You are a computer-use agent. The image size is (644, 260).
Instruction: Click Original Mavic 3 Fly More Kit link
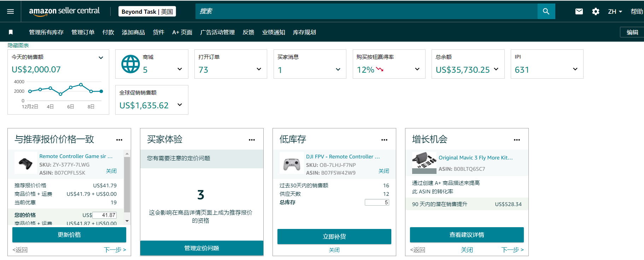(x=475, y=158)
